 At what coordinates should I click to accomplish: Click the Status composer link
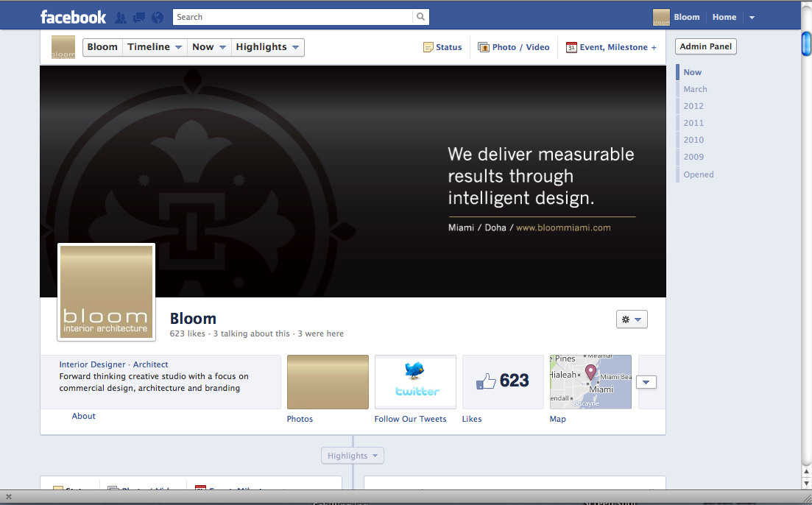pyautogui.click(x=448, y=47)
